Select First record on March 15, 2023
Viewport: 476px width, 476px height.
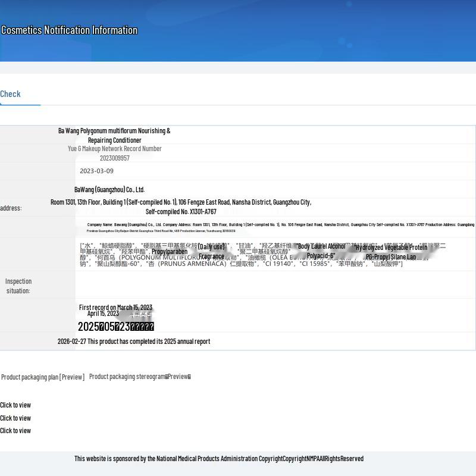click(115, 307)
